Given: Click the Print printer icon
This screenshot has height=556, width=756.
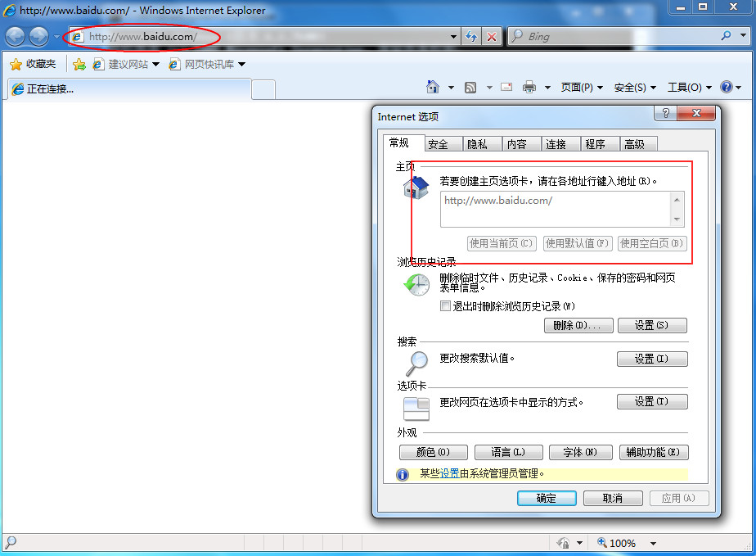Looking at the screenshot, I should 529,87.
